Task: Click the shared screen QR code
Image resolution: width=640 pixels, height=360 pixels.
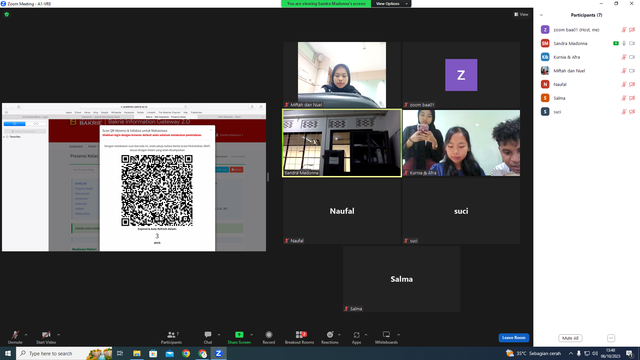Action: click(157, 190)
